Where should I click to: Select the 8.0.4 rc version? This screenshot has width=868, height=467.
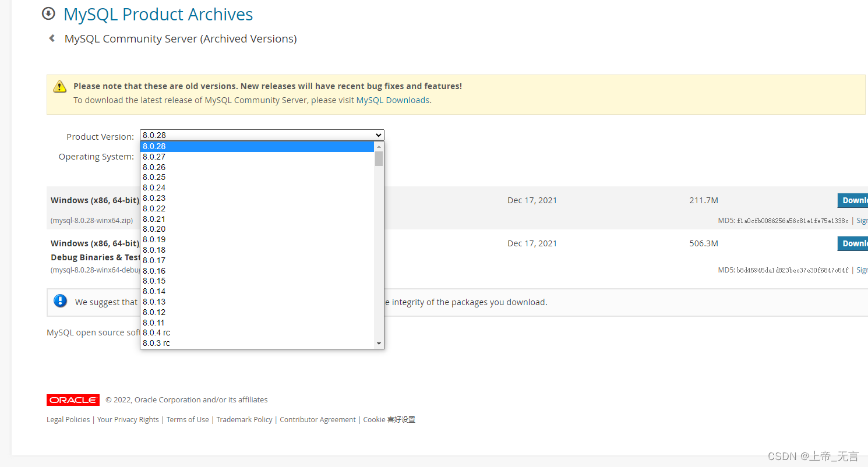click(257, 332)
